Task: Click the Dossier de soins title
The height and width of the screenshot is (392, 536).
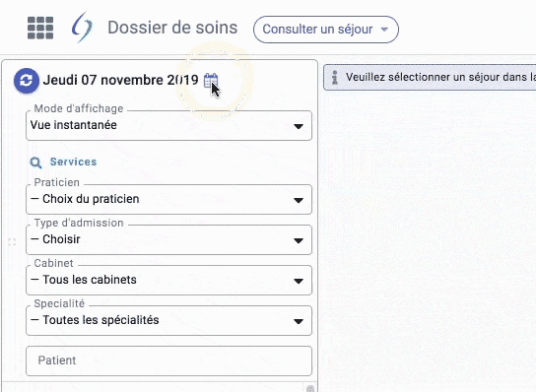Action: (x=172, y=28)
